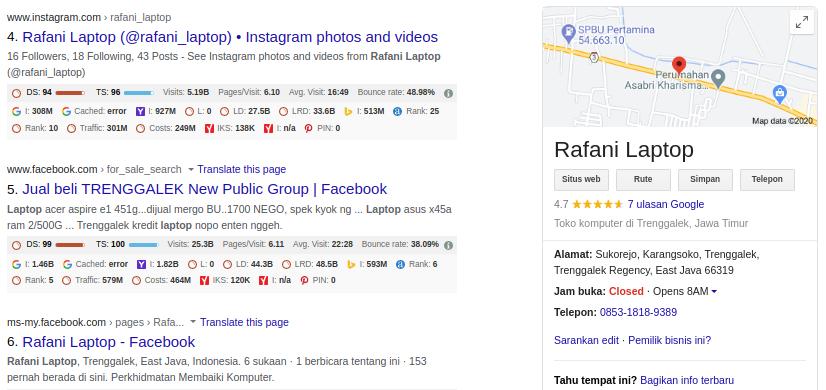Click Pinterest PIN 0 in Facebook group result
The image size is (826, 390).
click(318, 280)
